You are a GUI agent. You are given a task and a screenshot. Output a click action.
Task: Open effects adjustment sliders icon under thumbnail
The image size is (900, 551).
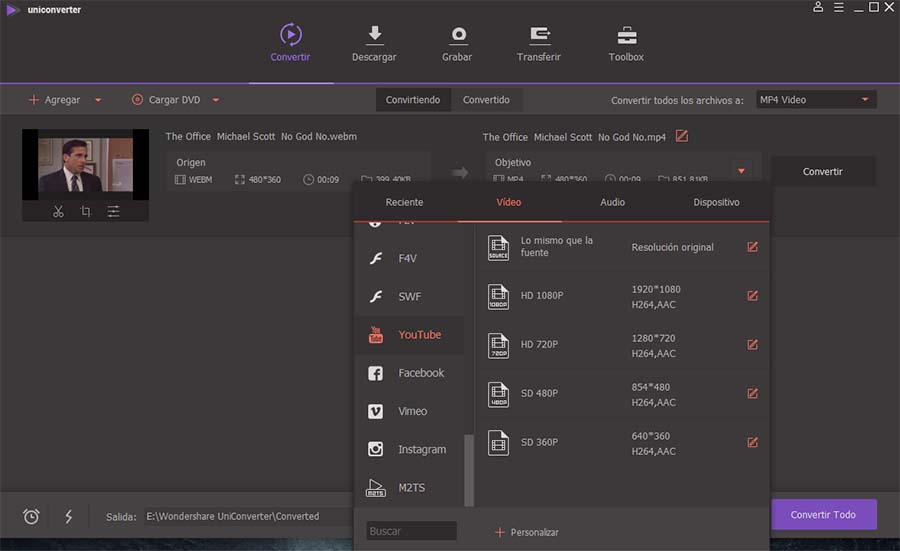click(114, 211)
